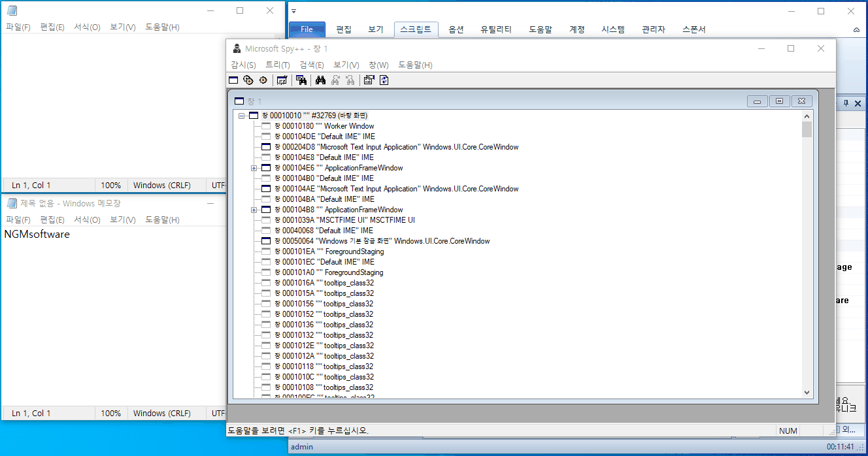Viewport: 868px width, 456px height.
Task: Switch to the 시스템 ribbon tab
Action: click(613, 29)
